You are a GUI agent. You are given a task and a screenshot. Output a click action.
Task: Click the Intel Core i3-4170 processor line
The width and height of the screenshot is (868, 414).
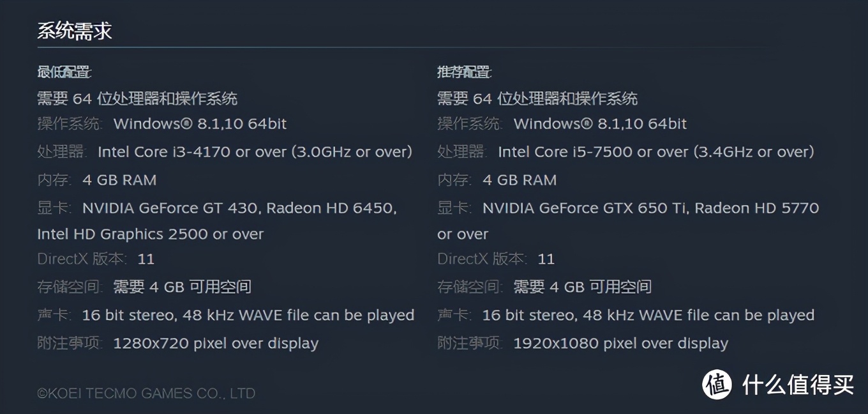(x=255, y=152)
